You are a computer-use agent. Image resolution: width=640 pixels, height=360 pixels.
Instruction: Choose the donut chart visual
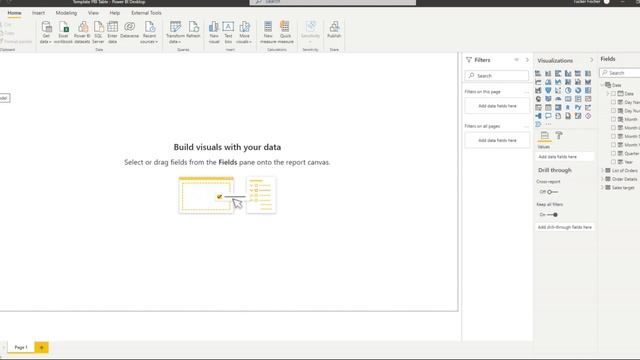(x=578, y=91)
